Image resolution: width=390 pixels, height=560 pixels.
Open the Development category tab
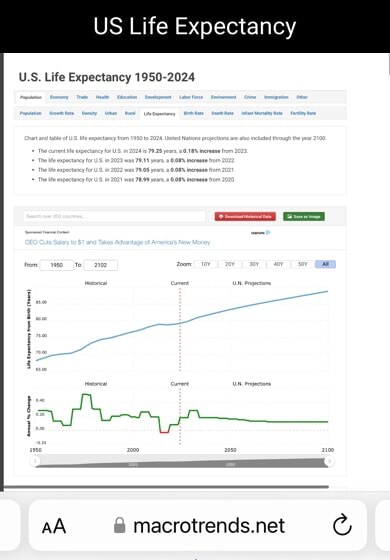pos(158,97)
